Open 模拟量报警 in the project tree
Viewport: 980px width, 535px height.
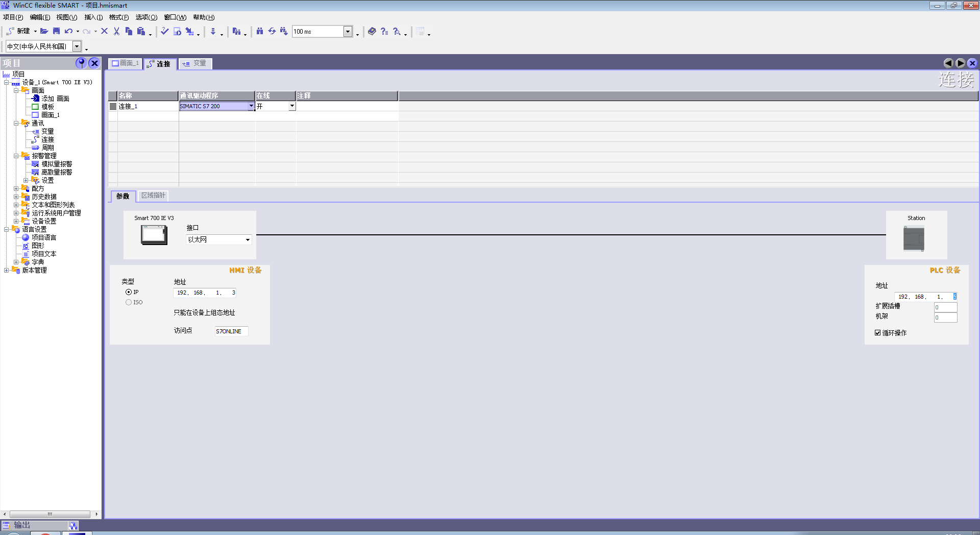pyautogui.click(x=57, y=164)
